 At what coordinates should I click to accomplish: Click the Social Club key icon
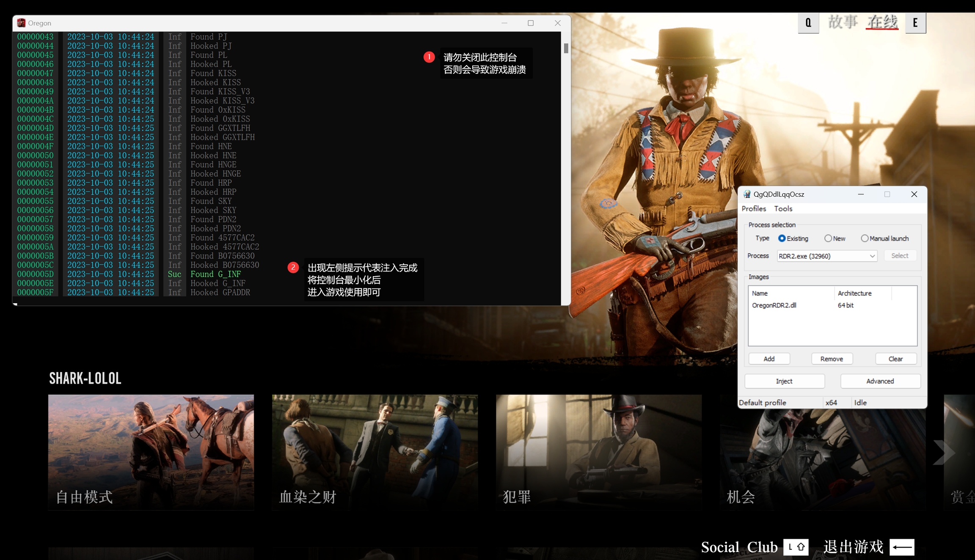pyautogui.click(x=796, y=547)
